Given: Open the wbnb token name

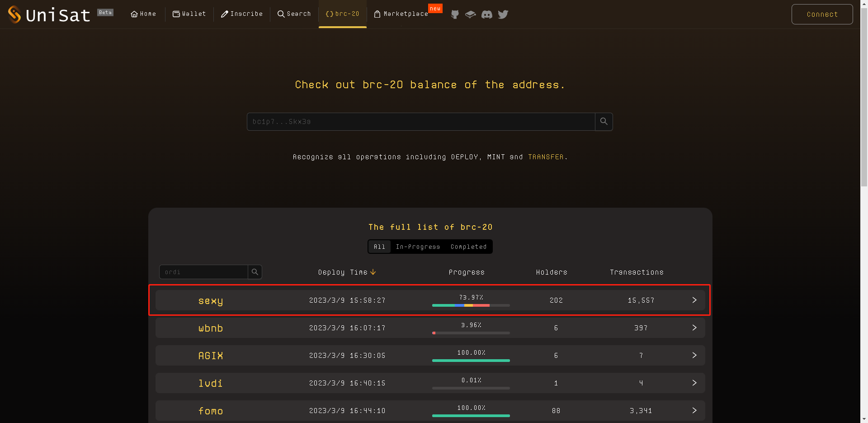Looking at the screenshot, I should pos(211,328).
